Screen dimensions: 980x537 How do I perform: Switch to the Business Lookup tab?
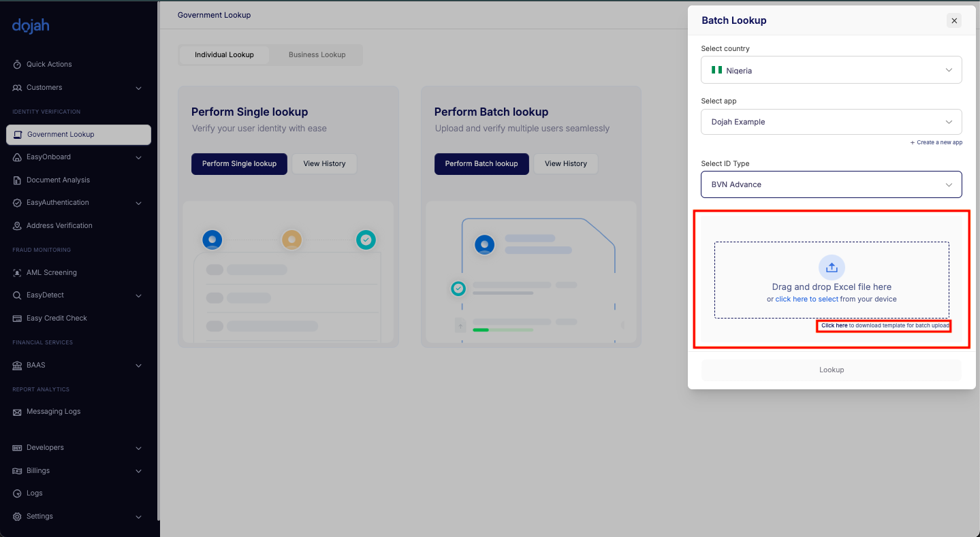coord(317,54)
